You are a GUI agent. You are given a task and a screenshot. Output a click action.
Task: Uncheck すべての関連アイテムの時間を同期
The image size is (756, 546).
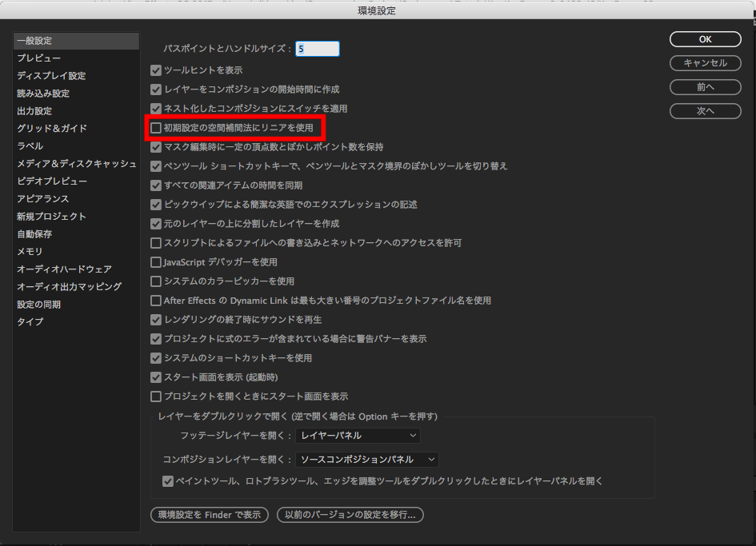pos(156,185)
